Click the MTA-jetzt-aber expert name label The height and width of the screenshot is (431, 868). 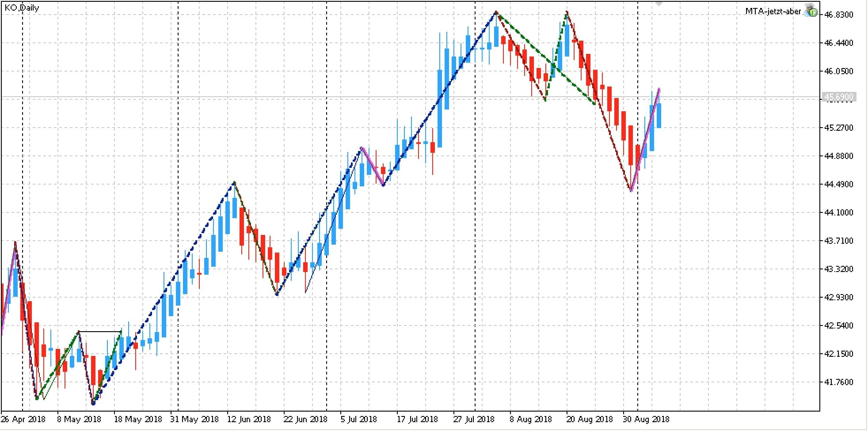click(x=773, y=11)
